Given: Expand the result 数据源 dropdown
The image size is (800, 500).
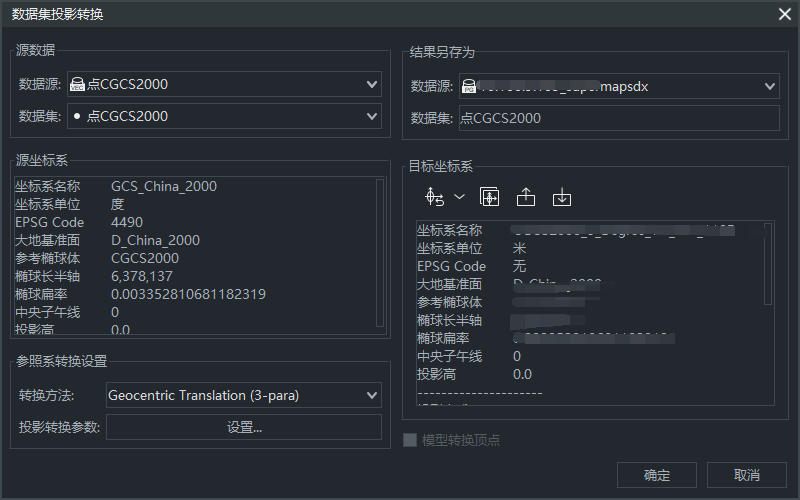Looking at the screenshot, I should pos(769,86).
